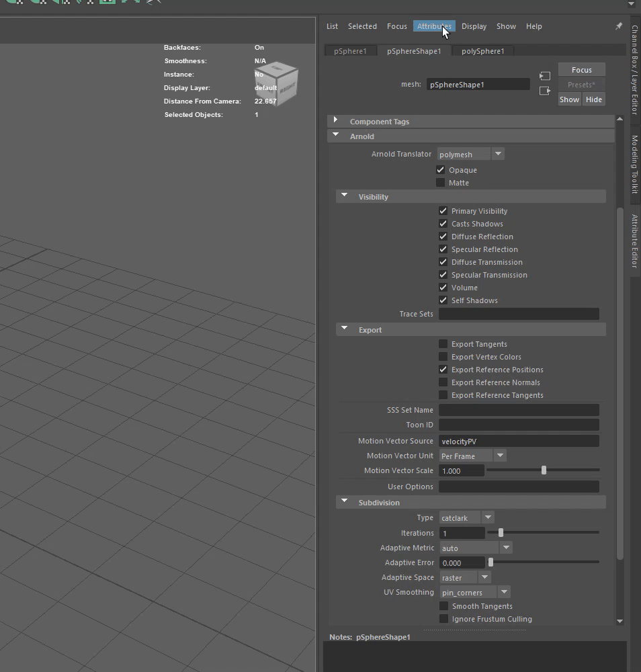Viewport: 641px width, 672px height.
Task: Click the Hide button
Action: [593, 99]
